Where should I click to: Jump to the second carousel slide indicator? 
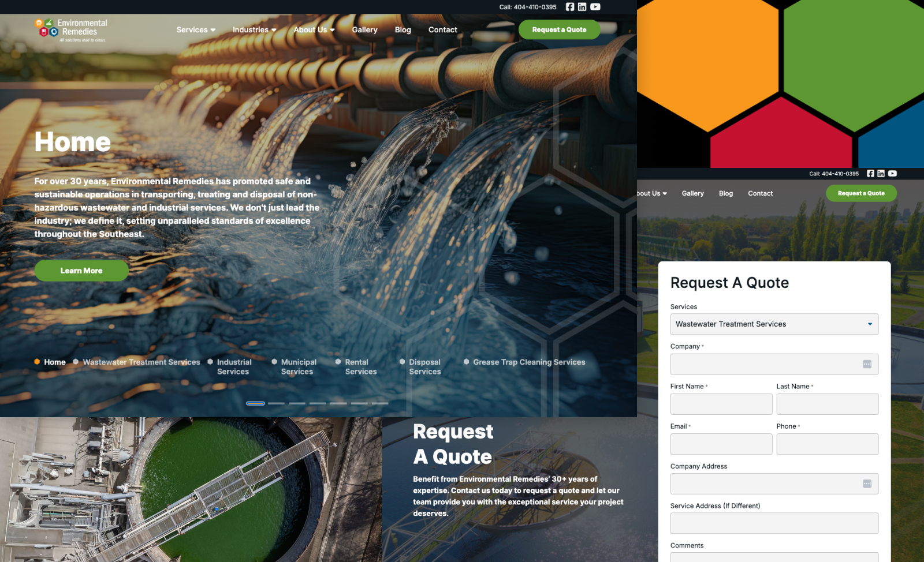(276, 403)
